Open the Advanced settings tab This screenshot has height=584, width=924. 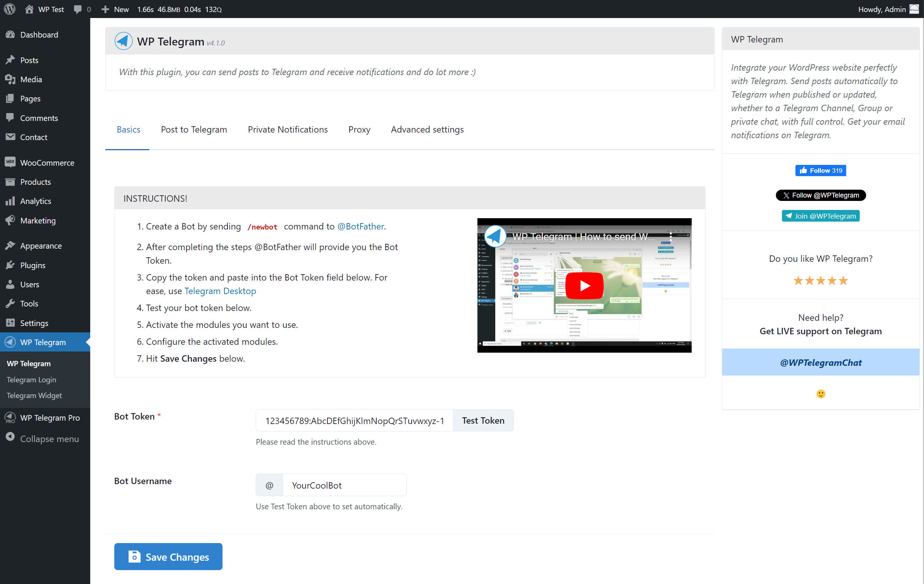[x=427, y=129]
